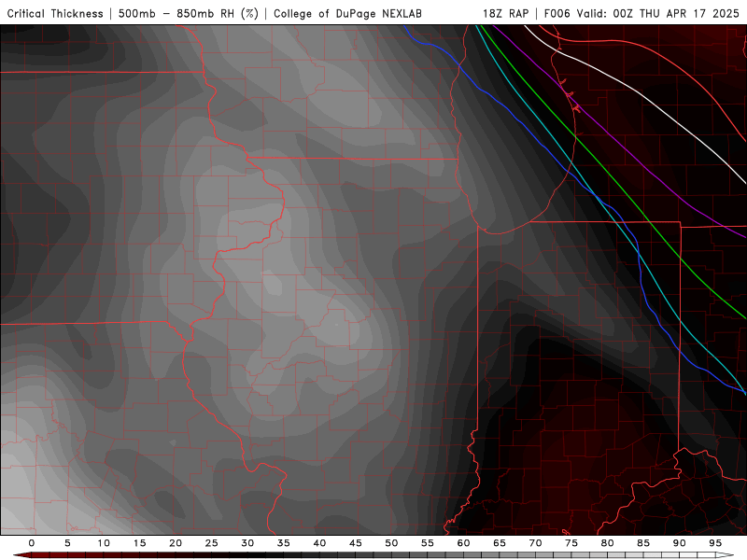Click the 45 label on the color scale

(356, 543)
